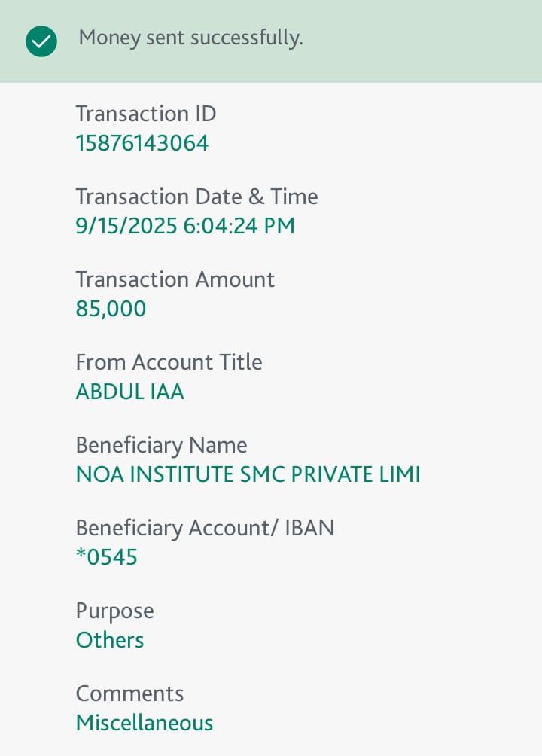Tap the purpose value 'Others'
542x756 pixels.
(110, 640)
